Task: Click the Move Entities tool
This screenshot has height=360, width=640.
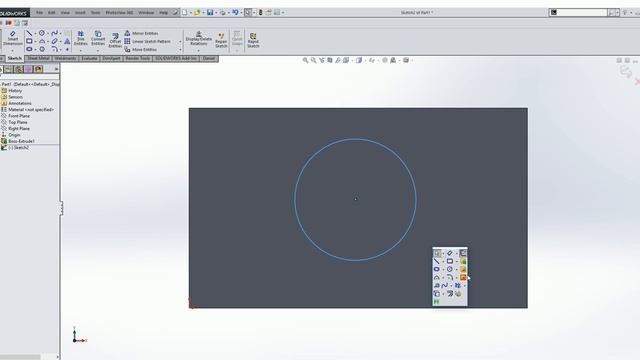Action: tap(140, 49)
